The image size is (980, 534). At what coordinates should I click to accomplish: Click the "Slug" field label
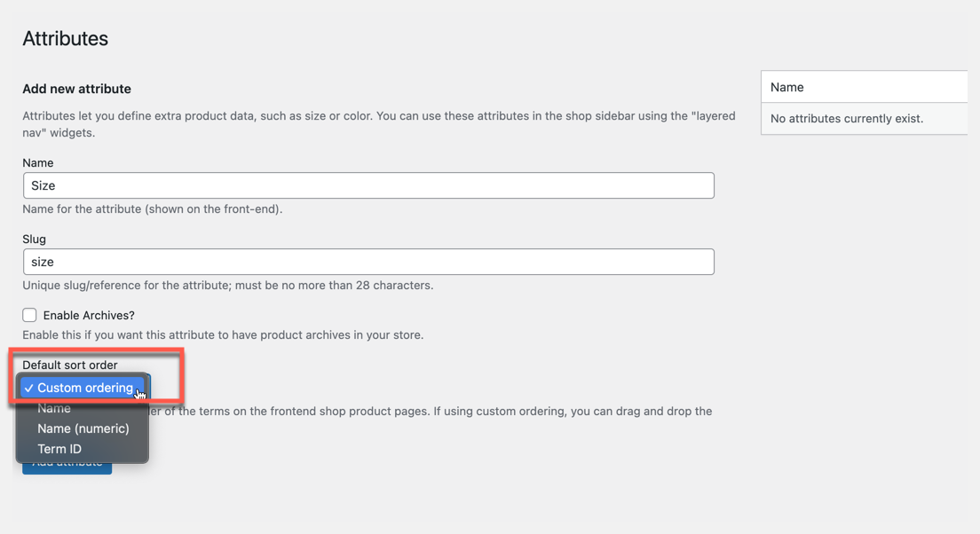coord(35,240)
